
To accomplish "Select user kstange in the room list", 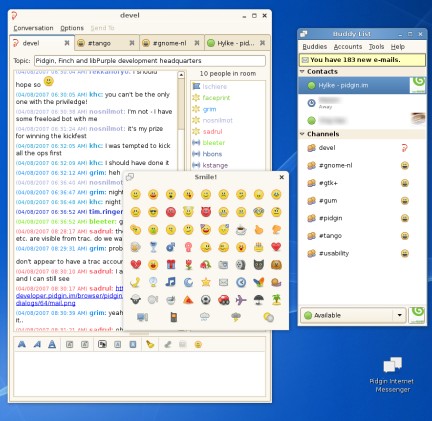I will pyautogui.click(x=228, y=165).
